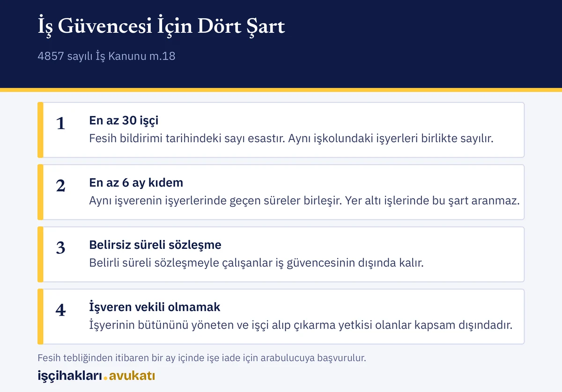562x392 pixels.
Task: Click the heading "İşveren vekili olmamak"
Action: click(155, 307)
